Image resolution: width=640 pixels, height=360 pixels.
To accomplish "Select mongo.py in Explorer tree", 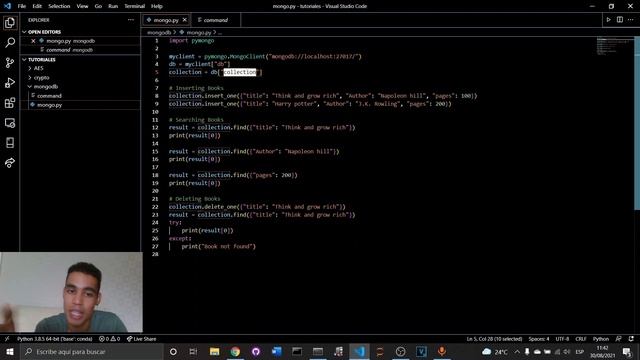I will click(49, 105).
